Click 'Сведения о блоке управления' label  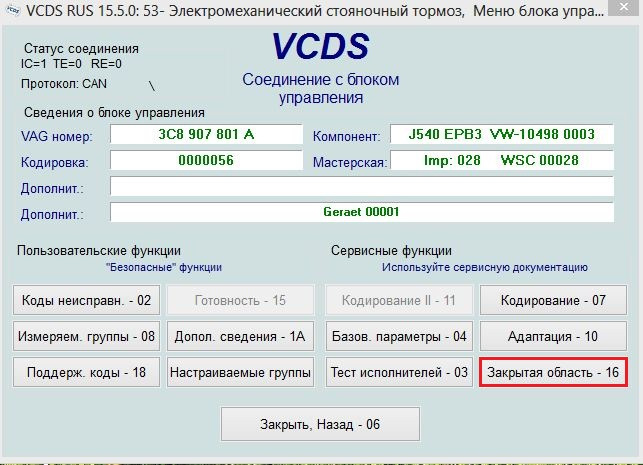click(114, 112)
